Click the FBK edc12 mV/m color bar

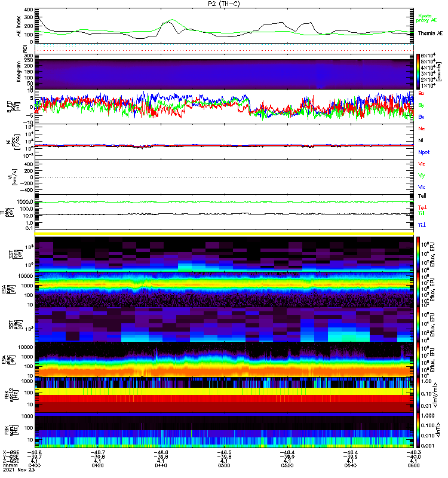418,395
